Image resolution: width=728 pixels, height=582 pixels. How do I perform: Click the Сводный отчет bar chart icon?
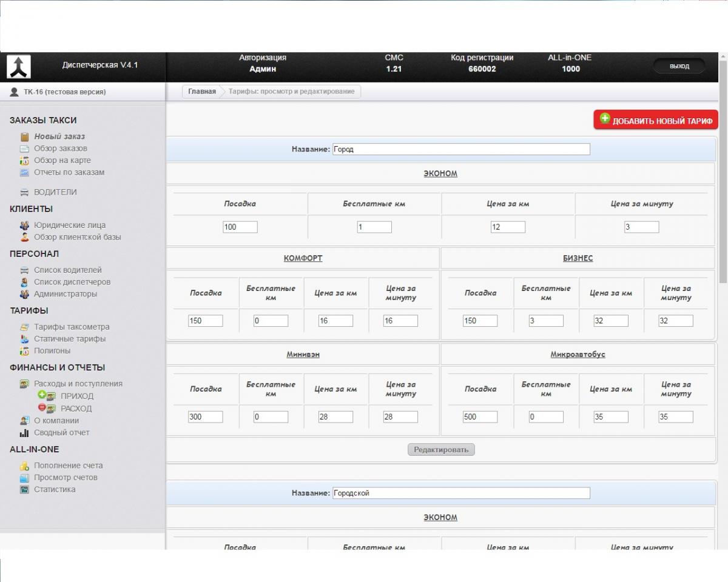[24, 433]
